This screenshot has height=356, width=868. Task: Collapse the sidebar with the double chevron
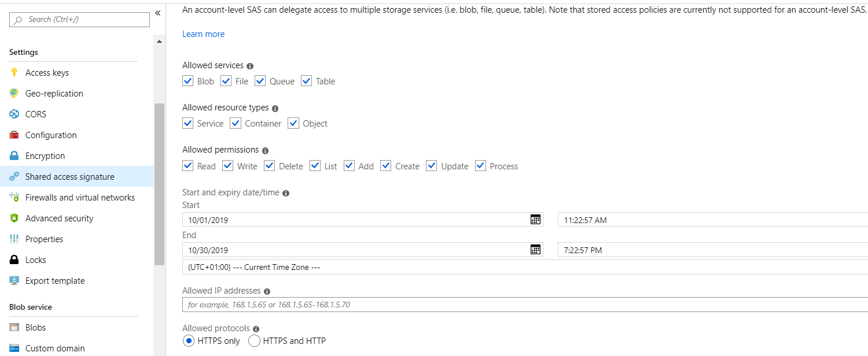157,13
